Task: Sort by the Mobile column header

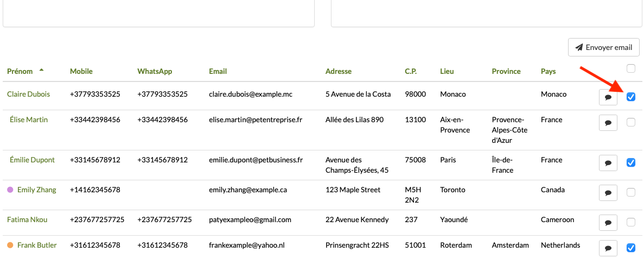Action: 81,71
